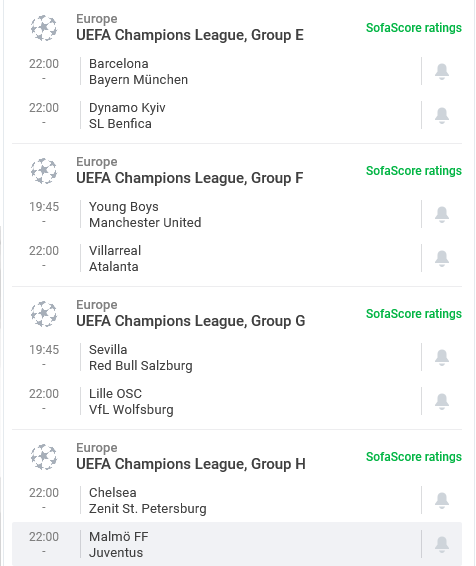Click the Champions League logo for Group E
The width and height of the screenshot is (476, 566).
tap(44, 28)
